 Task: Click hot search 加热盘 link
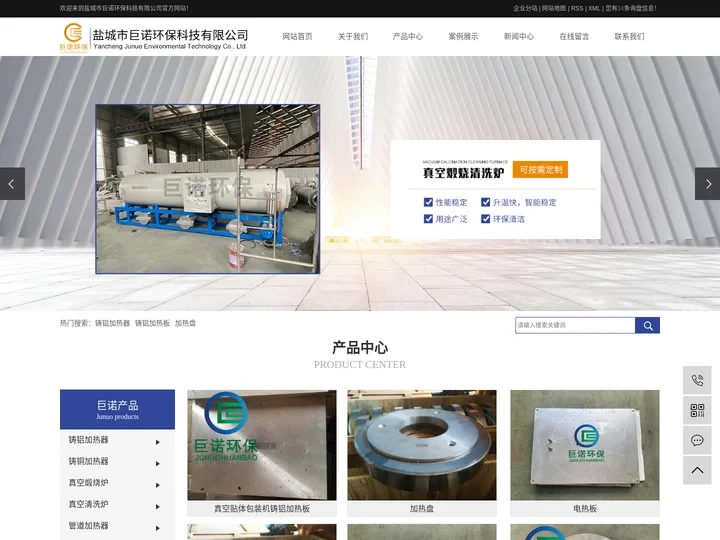coord(186,323)
